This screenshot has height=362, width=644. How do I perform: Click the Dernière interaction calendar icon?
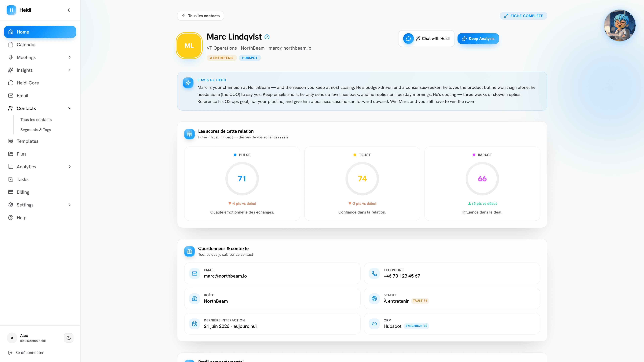click(x=195, y=324)
